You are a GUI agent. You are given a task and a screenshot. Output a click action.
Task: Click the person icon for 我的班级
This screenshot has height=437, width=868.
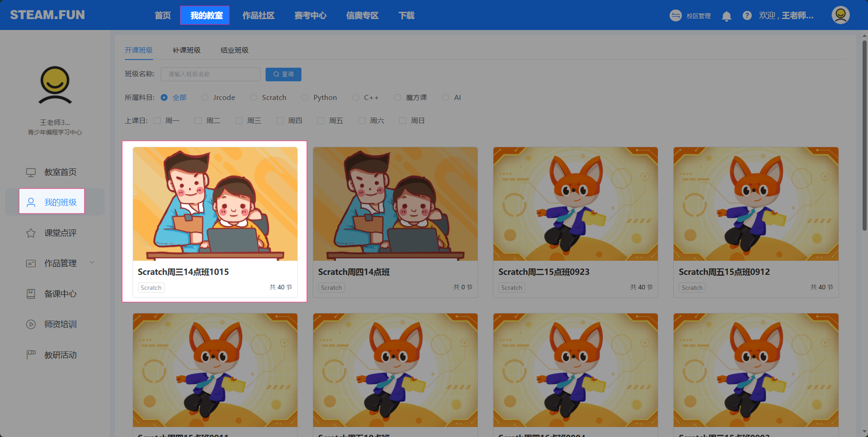click(31, 202)
